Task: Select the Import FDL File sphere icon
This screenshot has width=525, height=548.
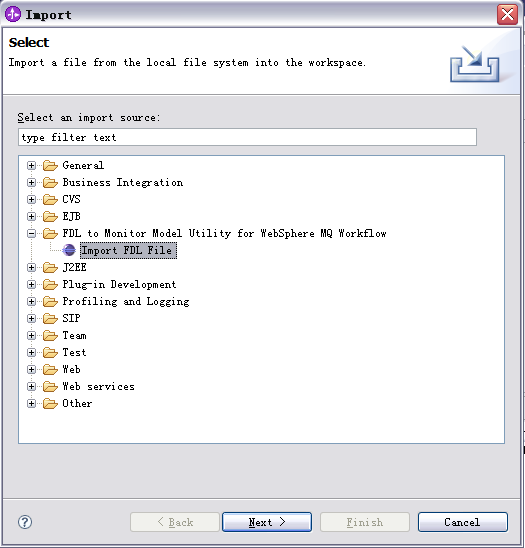Action: [x=69, y=250]
